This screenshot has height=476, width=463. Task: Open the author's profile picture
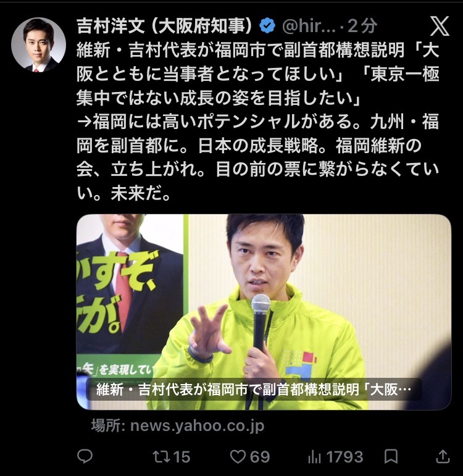point(38,44)
